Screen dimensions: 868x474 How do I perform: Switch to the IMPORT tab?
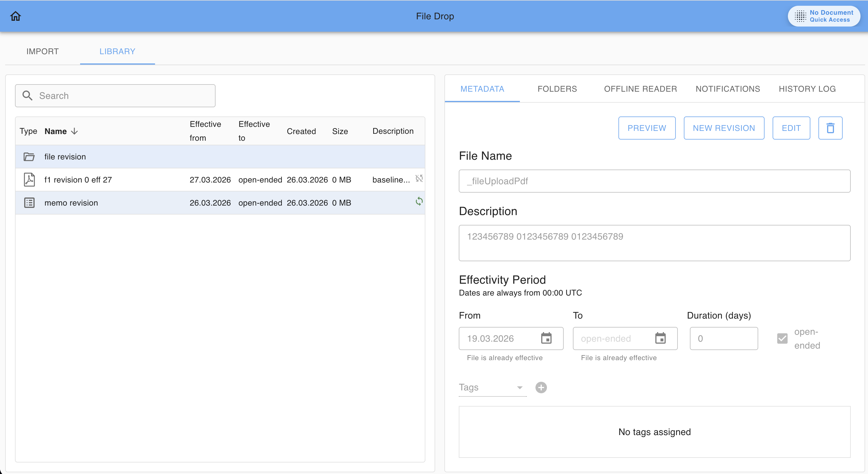click(42, 51)
